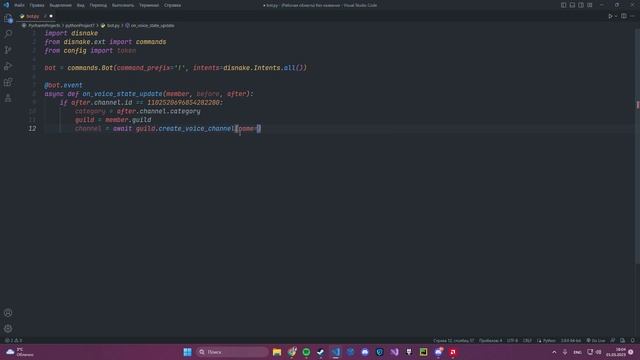
Task: Open the Search view in activity bar
Action: click(8, 34)
